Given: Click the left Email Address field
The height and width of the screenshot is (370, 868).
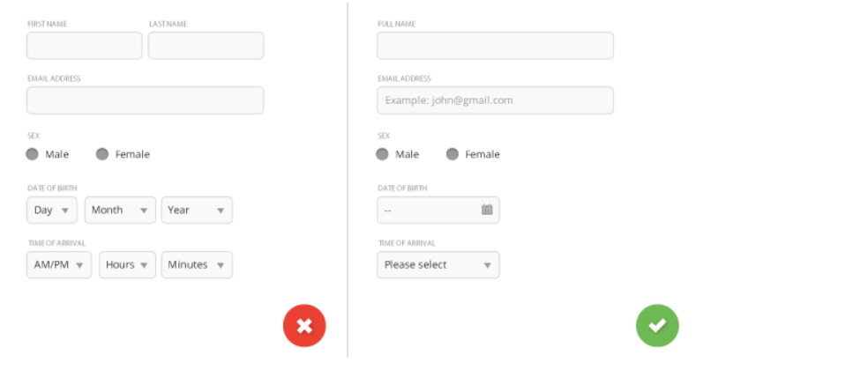Looking at the screenshot, I should (x=145, y=100).
